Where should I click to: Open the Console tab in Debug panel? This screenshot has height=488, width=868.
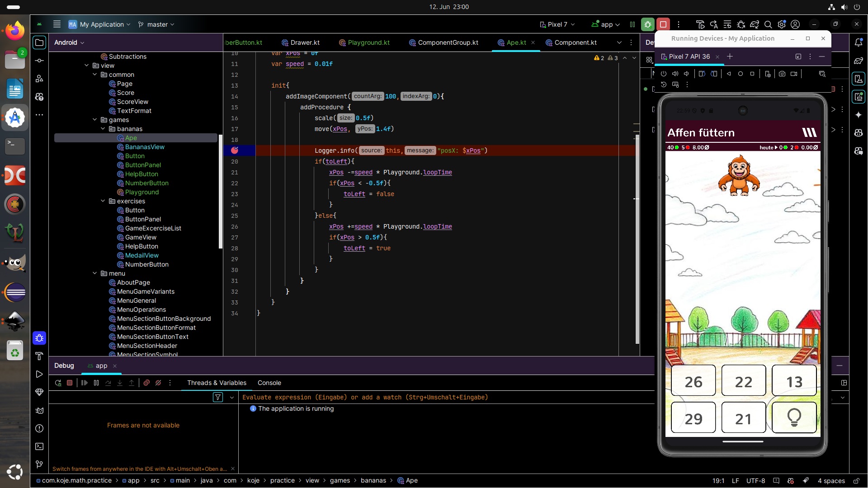(x=269, y=383)
